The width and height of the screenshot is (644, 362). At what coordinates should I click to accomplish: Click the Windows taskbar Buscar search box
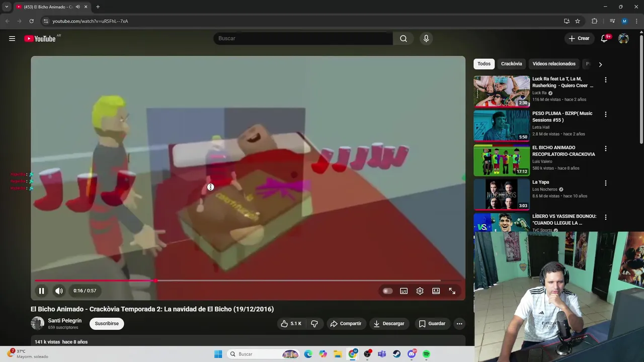(264, 354)
